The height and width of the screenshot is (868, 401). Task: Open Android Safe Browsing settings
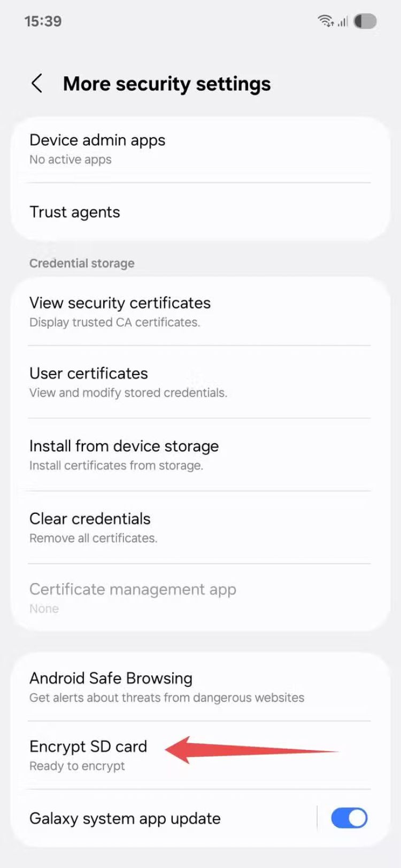tap(111, 678)
